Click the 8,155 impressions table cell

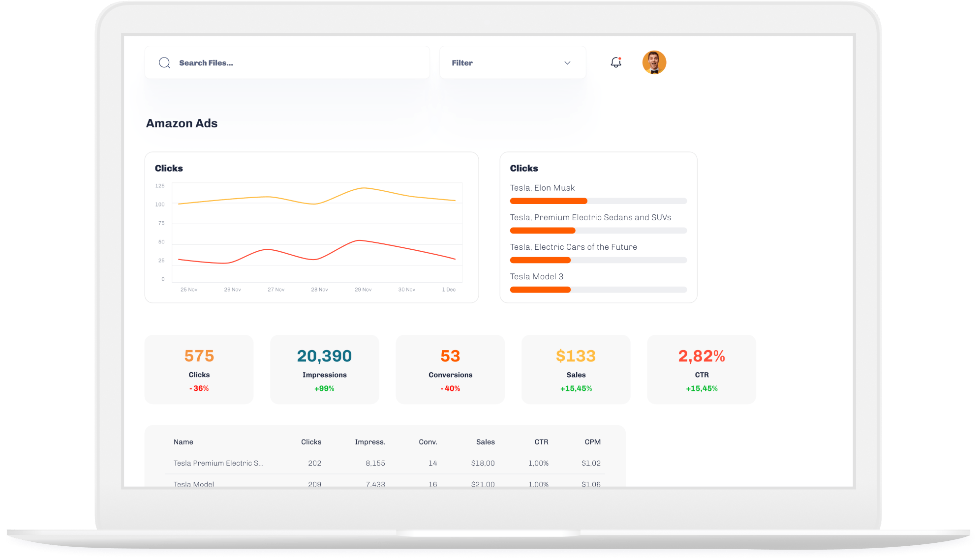click(375, 463)
